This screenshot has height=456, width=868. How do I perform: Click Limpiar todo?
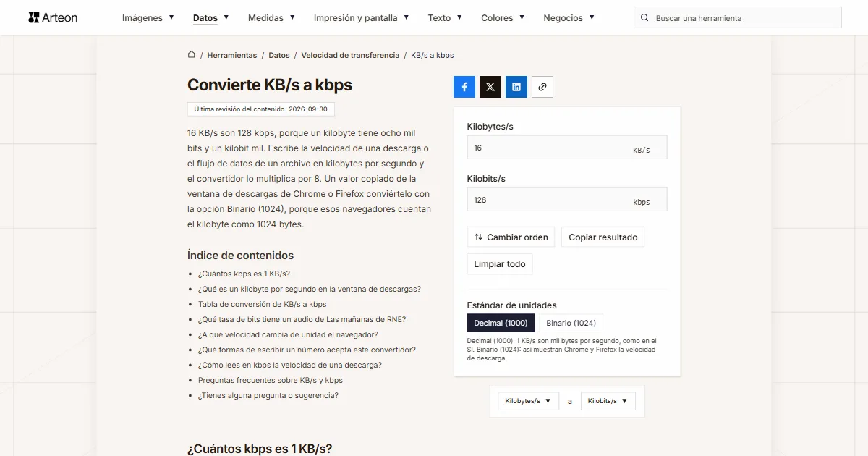(500, 264)
